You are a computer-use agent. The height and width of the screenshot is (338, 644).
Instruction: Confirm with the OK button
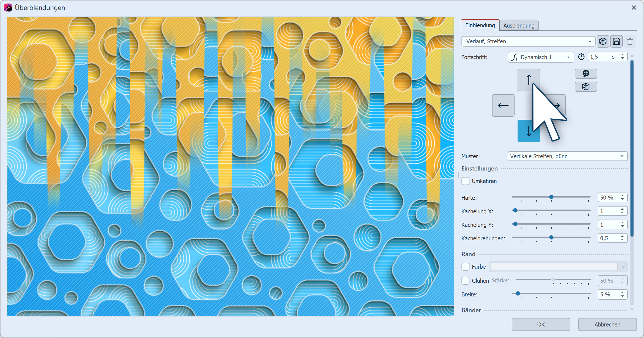541,324
